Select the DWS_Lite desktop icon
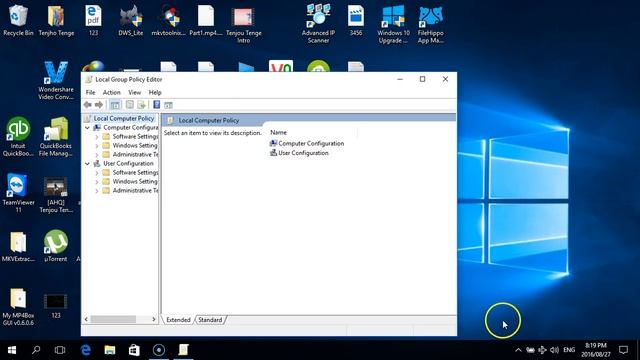The height and width of the screenshot is (360, 640). (131, 20)
